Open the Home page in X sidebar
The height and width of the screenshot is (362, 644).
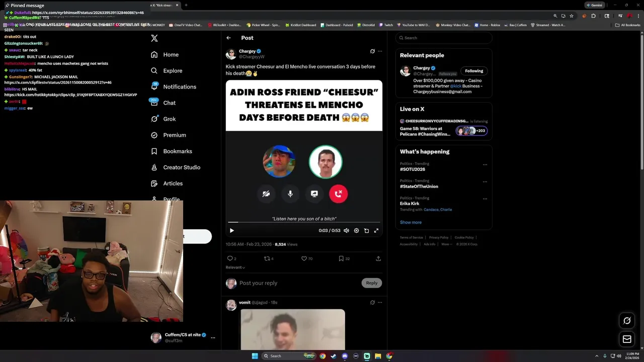165,55
